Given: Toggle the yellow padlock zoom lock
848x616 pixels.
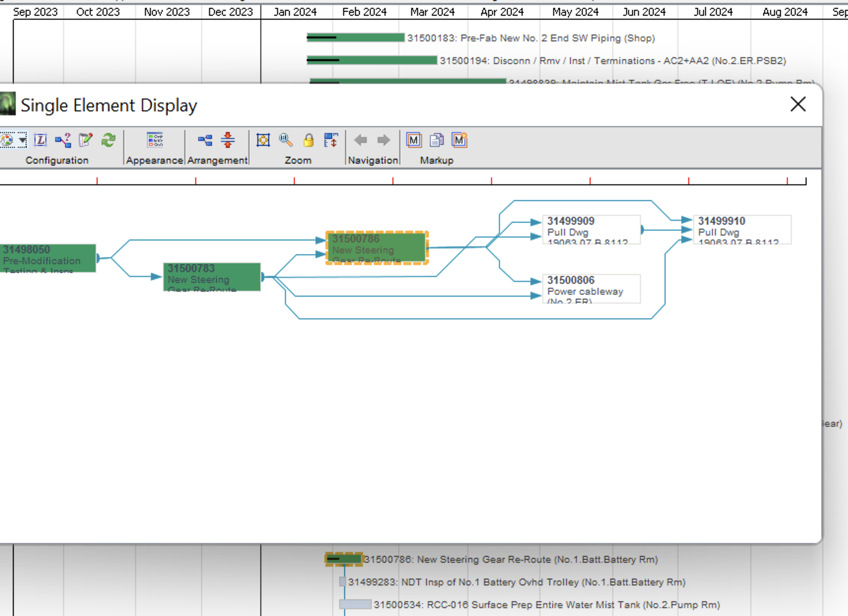Looking at the screenshot, I should 309,140.
